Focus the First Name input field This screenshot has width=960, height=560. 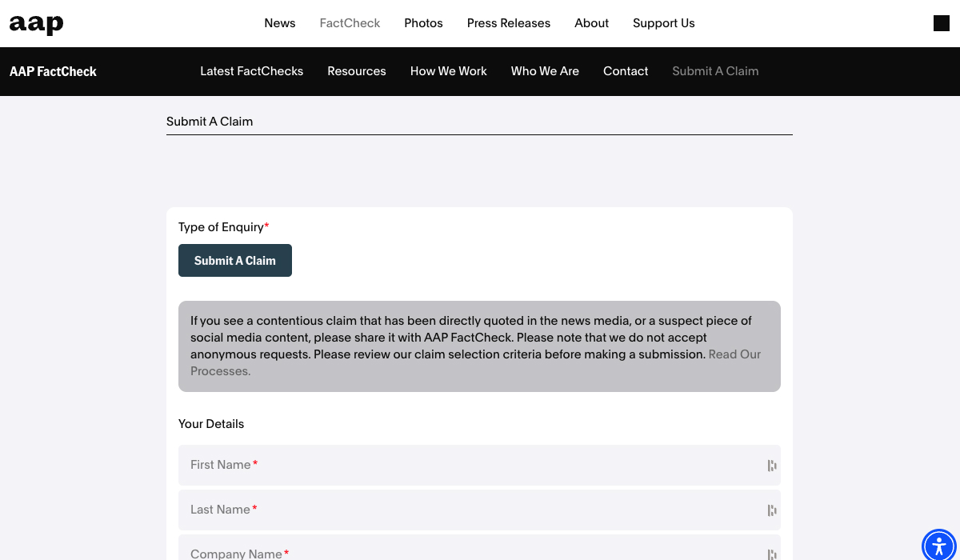coord(479,465)
